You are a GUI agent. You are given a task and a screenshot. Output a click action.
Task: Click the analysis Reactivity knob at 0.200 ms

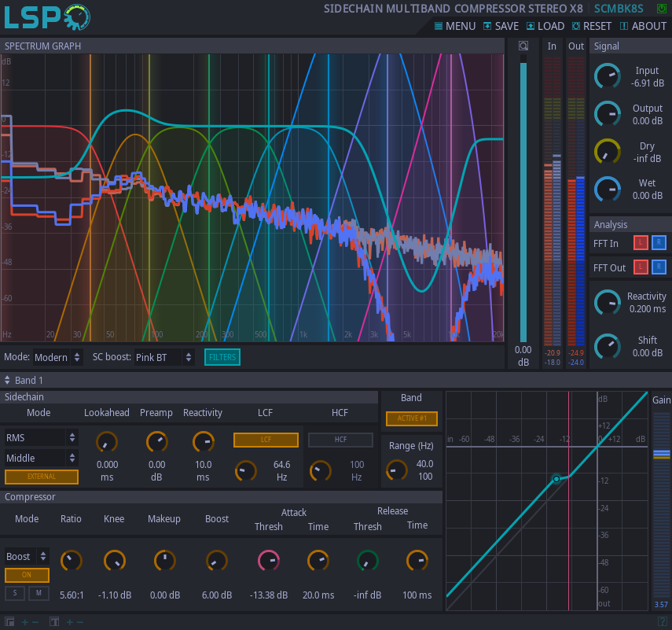[x=608, y=302]
